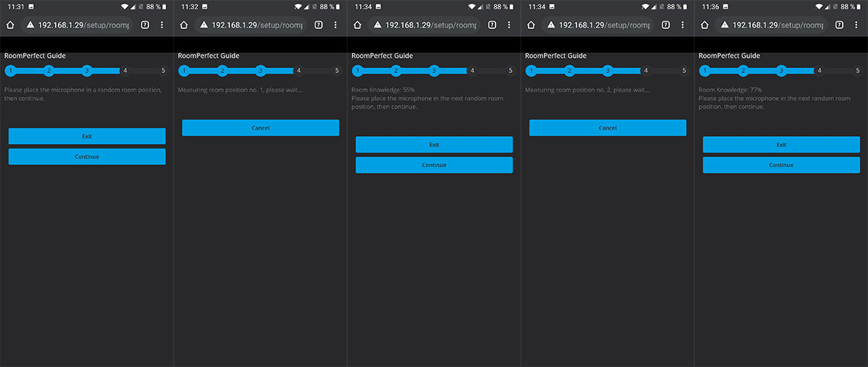Click the 'Room Knowledge: 77%' text
The height and width of the screenshot is (367, 868).
[x=730, y=90]
